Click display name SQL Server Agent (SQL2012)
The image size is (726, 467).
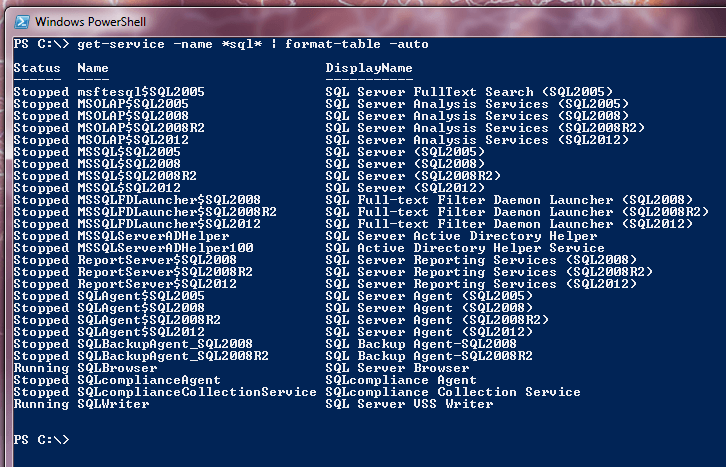[429, 333]
